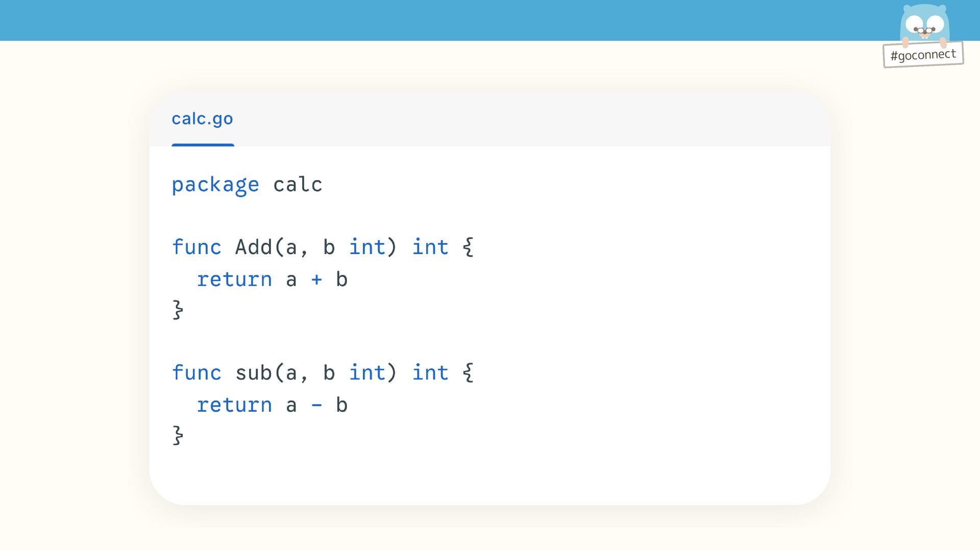Click the opening brace of the Add function
The height and width of the screenshot is (551, 980).
pyautogui.click(x=468, y=247)
